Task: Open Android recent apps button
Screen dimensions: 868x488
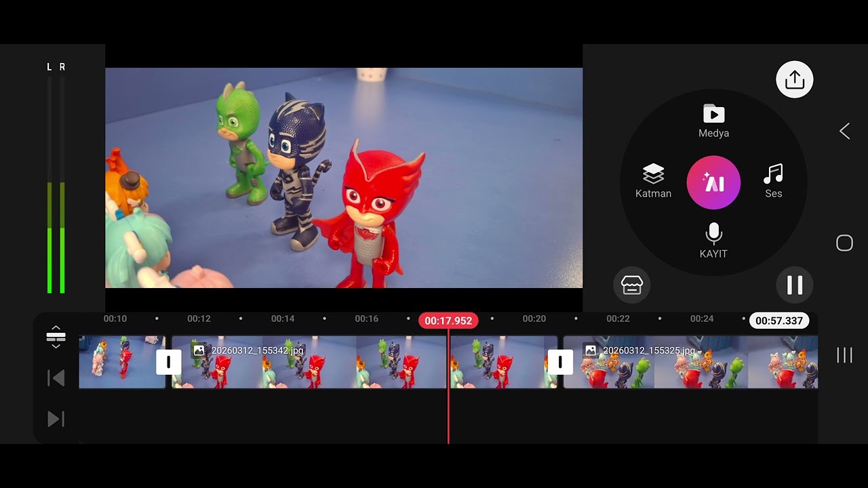Action: coord(844,355)
